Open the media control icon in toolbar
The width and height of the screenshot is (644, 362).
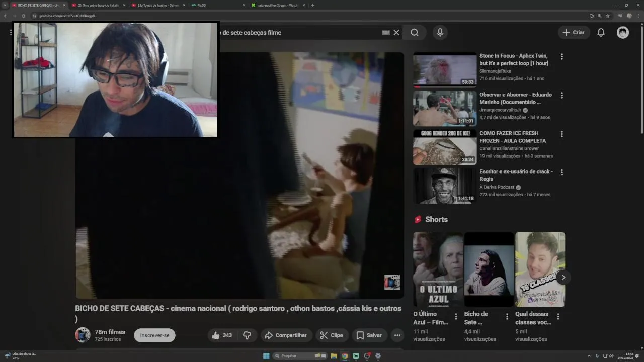tap(619, 16)
